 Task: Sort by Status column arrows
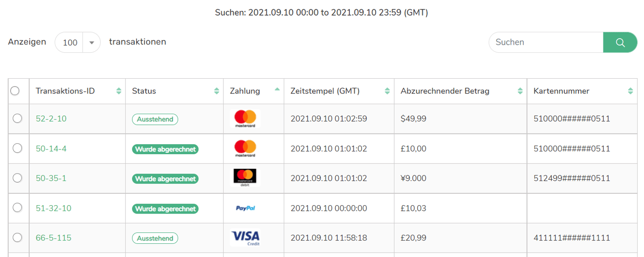(x=216, y=91)
